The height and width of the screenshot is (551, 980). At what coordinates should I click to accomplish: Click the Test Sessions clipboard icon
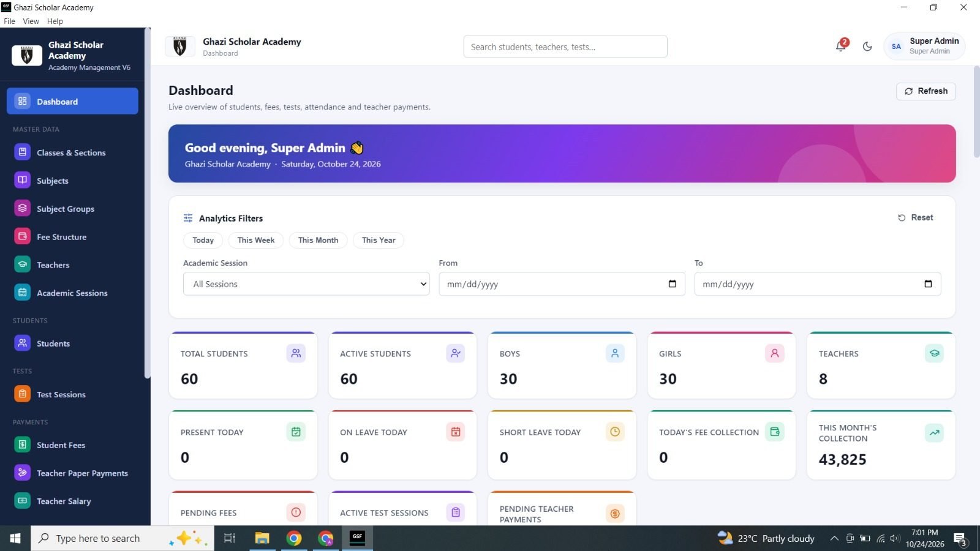coord(23,394)
